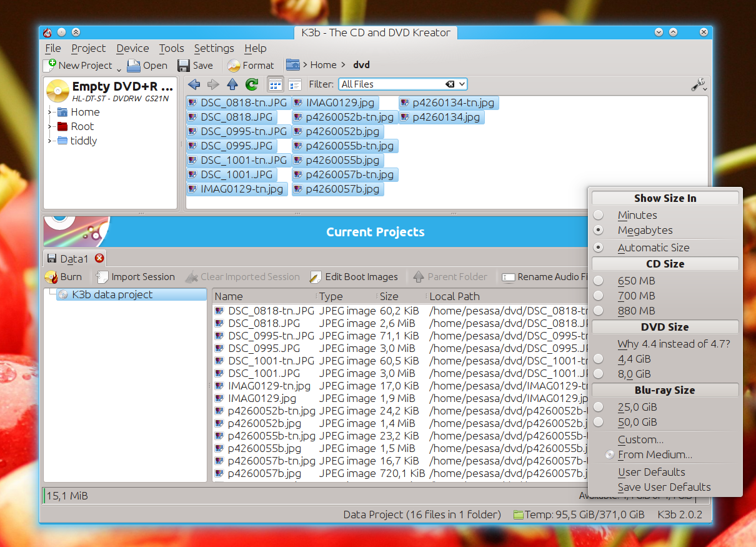Viewport: 756px width, 547px height.
Task: Click Rename Audio Files toolbar item
Action: 545,276
